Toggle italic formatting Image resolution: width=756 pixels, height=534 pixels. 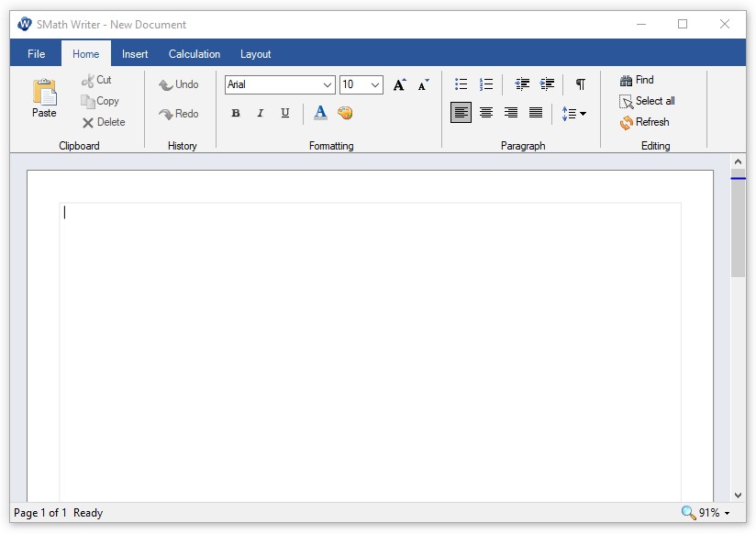[x=261, y=114]
